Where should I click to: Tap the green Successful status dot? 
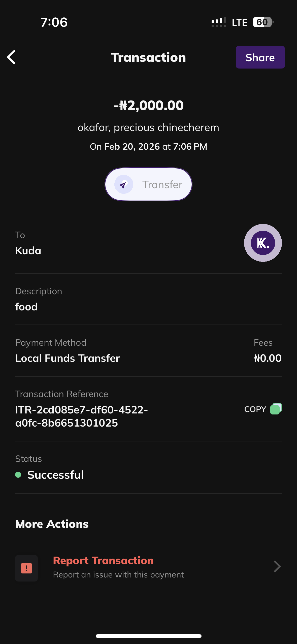[18, 475]
